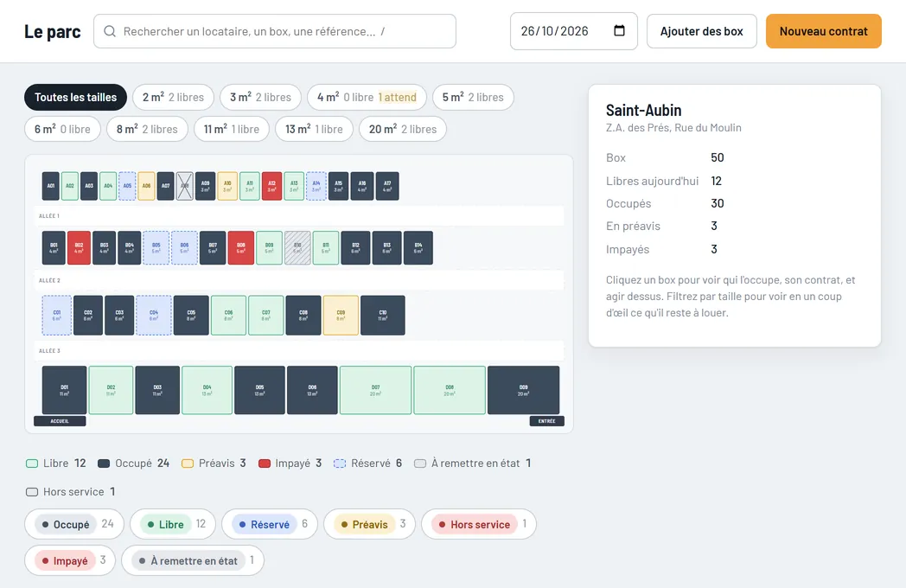The width and height of the screenshot is (906, 588).
Task: Start a Nouveau contrat
Action: (x=823, y=31)
